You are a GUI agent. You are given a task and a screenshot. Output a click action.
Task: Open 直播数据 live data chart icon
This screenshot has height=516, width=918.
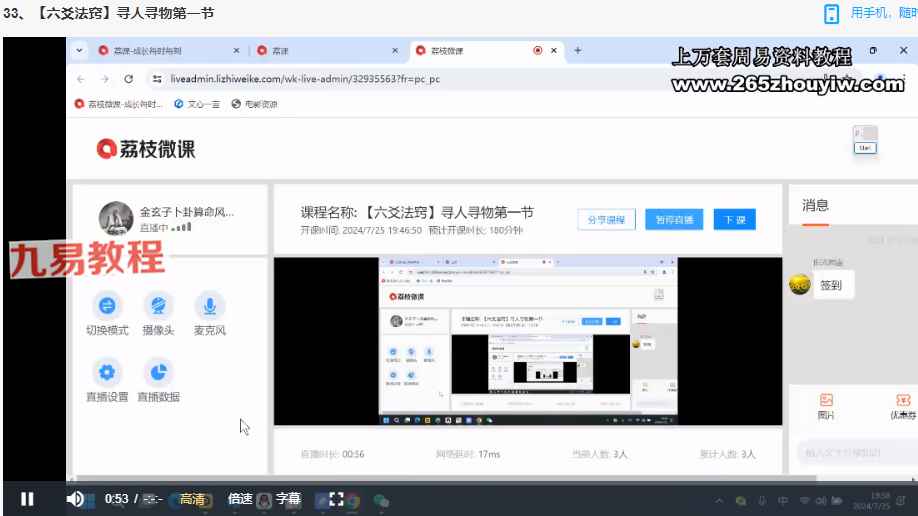[156, 373]
